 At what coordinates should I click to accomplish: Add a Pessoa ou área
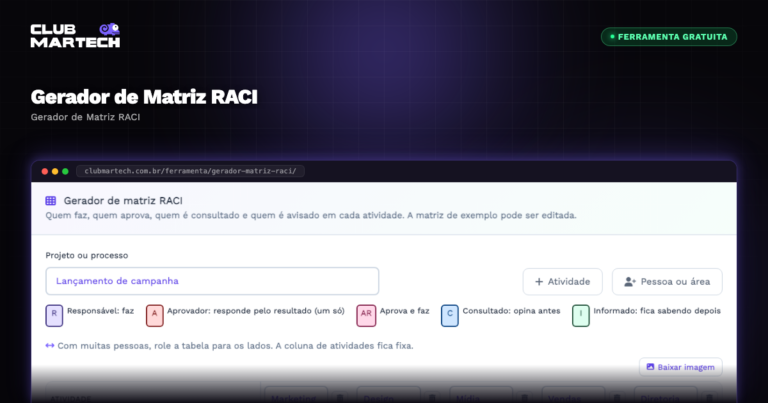tap(667, 282)
